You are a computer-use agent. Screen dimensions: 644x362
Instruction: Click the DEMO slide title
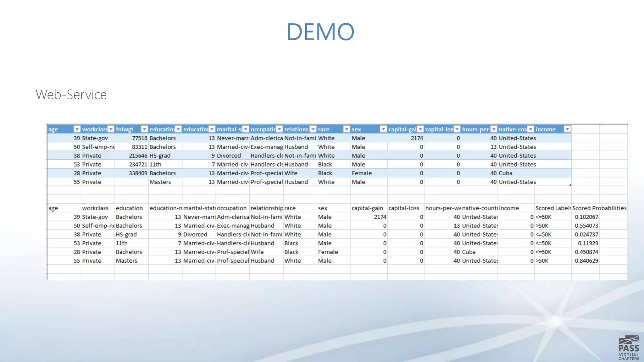(x=320, y=32)
